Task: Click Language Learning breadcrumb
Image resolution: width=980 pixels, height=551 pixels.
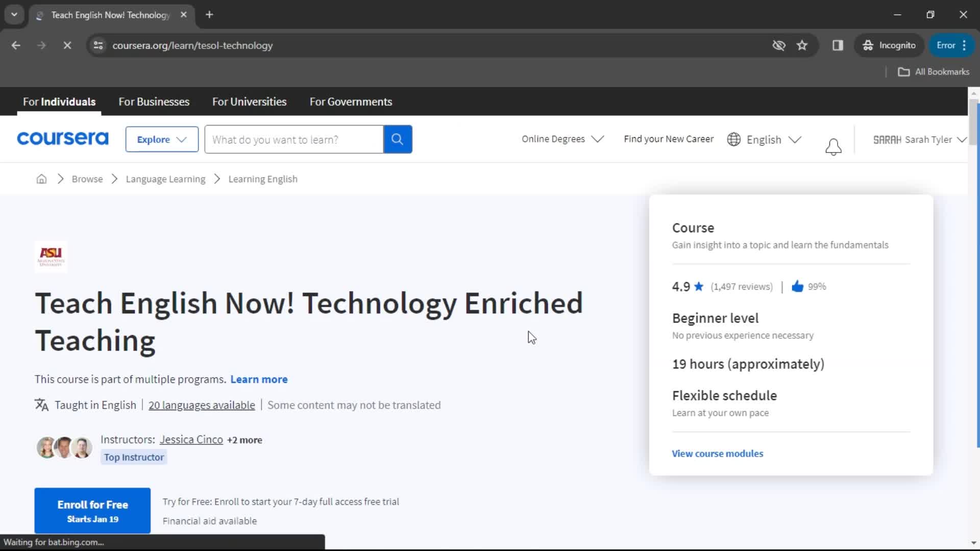Action: pyautogui.click(x=165, y=179)
